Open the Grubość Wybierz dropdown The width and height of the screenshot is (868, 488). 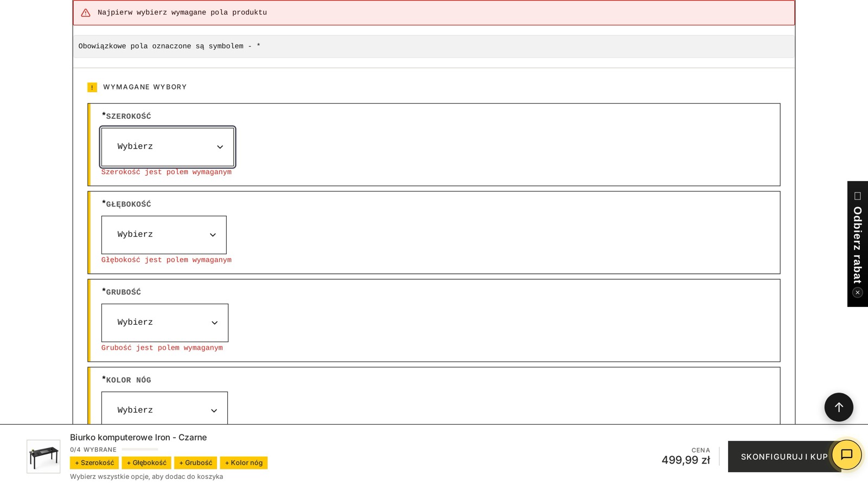click(165, 323)
